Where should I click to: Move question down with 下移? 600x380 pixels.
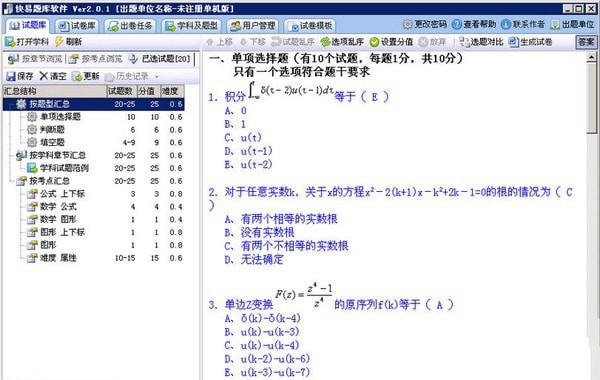click(252, 42)
